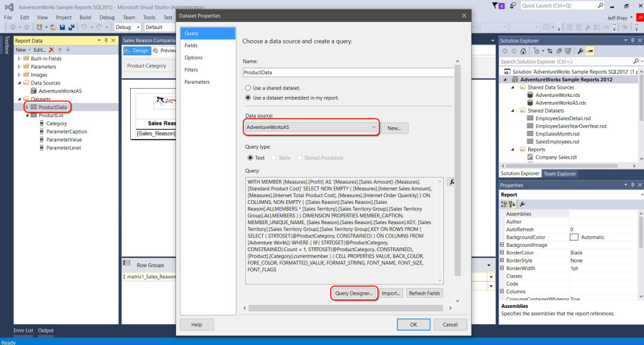The height and width of the screenshot is (345, 644).
Task: Open the Options page in Dataset Properties
Action: [x=194, y=57]
